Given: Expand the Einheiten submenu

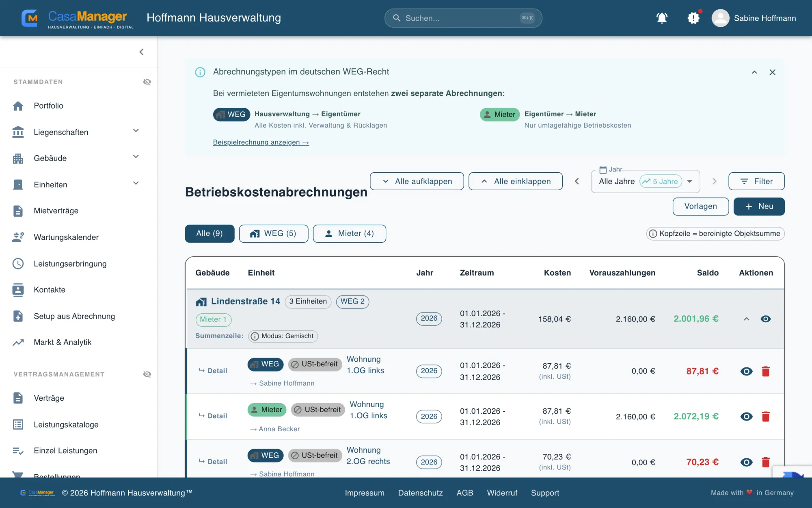Looking at the screenshot, I should pos(136,183).
